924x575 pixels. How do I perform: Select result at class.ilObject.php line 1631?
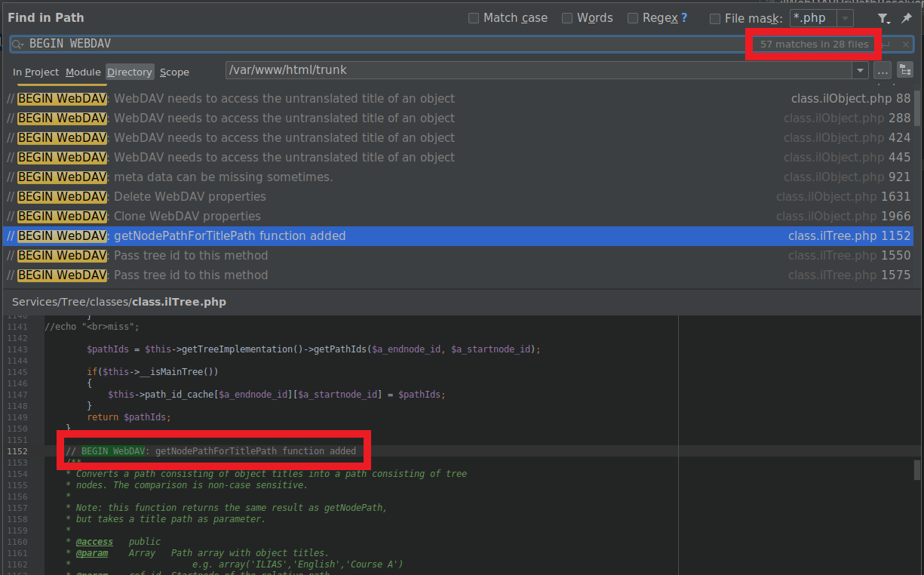coord(453,196)
